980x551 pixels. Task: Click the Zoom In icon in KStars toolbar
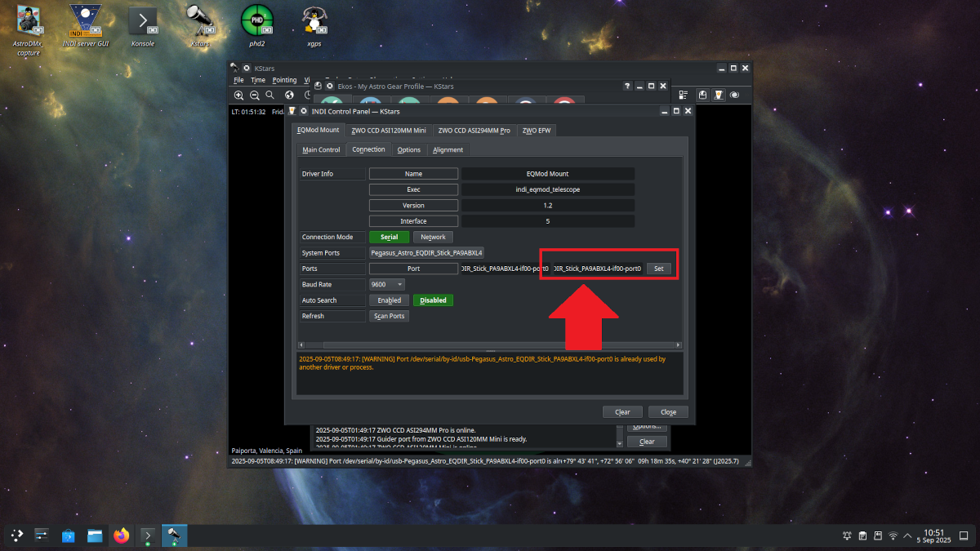(x=238, y=96)
